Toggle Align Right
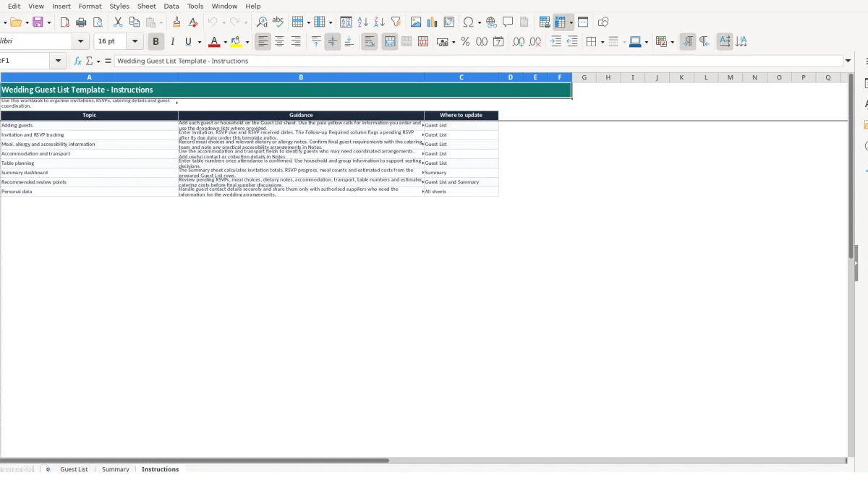Viewport: 868px width, 488px height. (296, 42)
